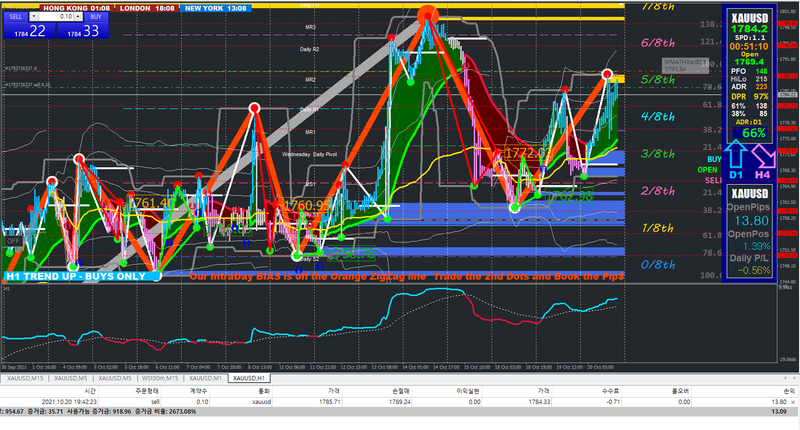Click the OpenPips value 13.80
Viewport: 800px width, 430px height.
tap(752, 220)
